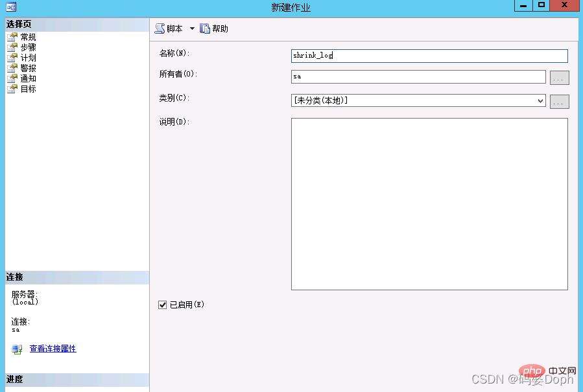Image resolution: width=583 pixels, height=392 pixels.
Task: Click the 通知 page icon
Action: point(12,78)
